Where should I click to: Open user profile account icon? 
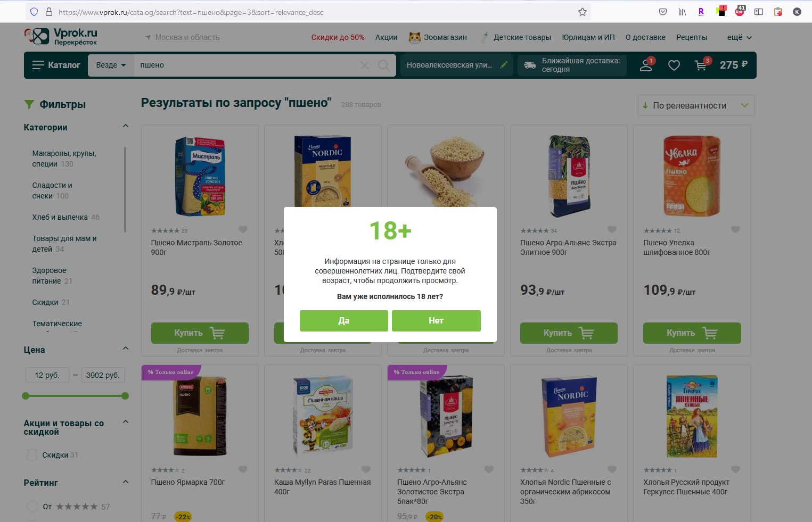click(x=646, y=65)
